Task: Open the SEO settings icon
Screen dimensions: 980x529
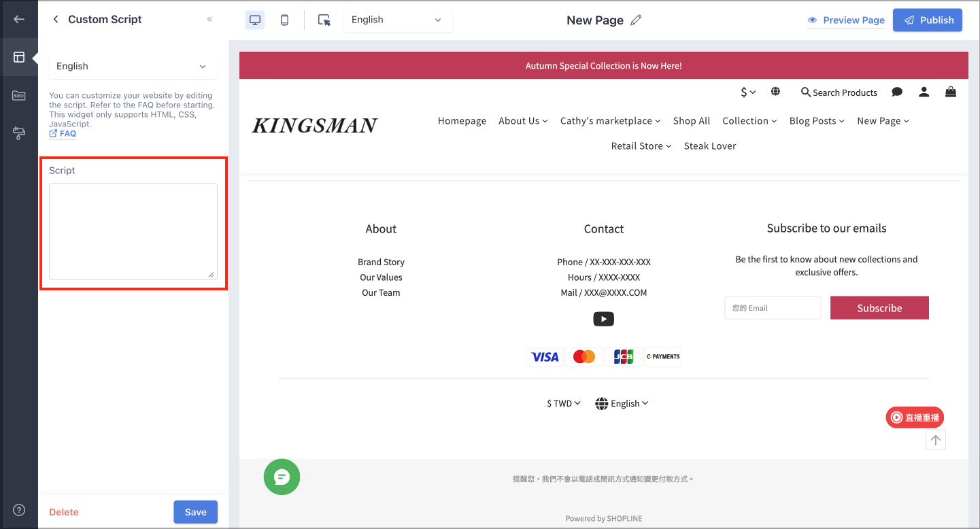Action: pyautogui.click(x=19, y=95)
